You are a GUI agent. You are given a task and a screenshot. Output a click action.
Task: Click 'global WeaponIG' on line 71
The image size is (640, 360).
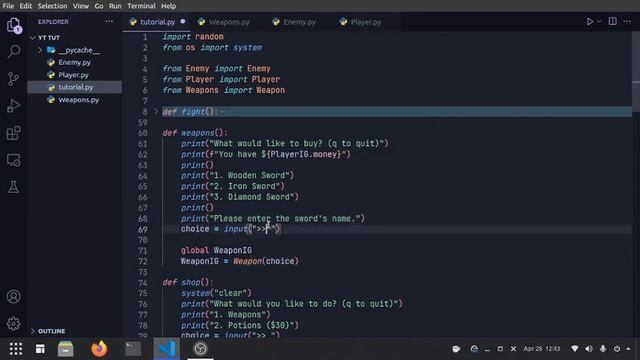[x=216, y=251]
